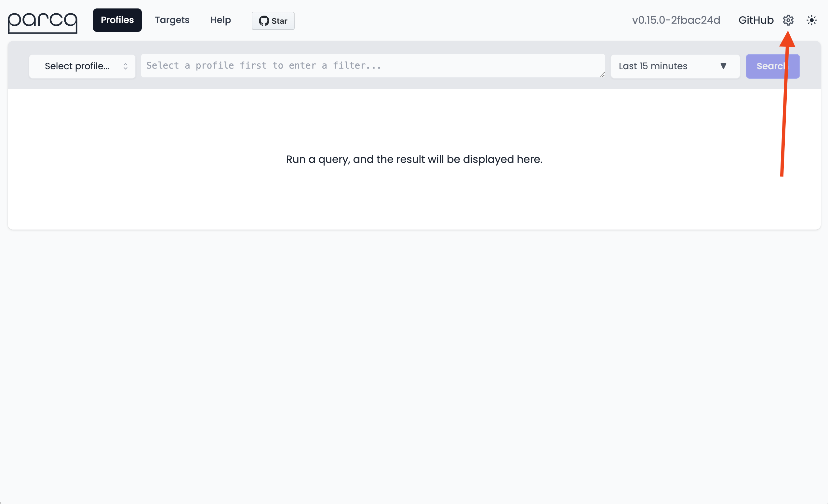Click the filter input resize handle
Screen dimensions: 828x504
coord(602,74)
